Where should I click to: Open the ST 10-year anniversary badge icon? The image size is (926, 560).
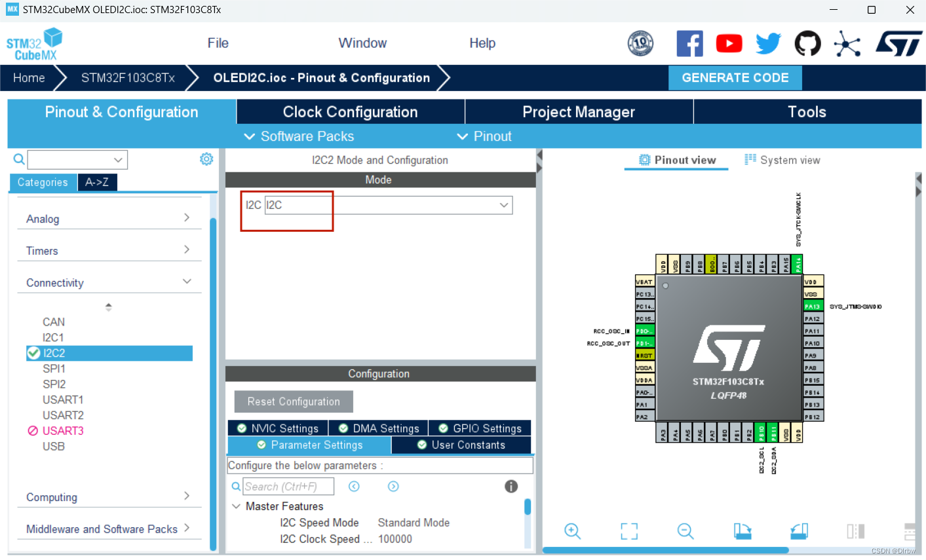[640, 44]
